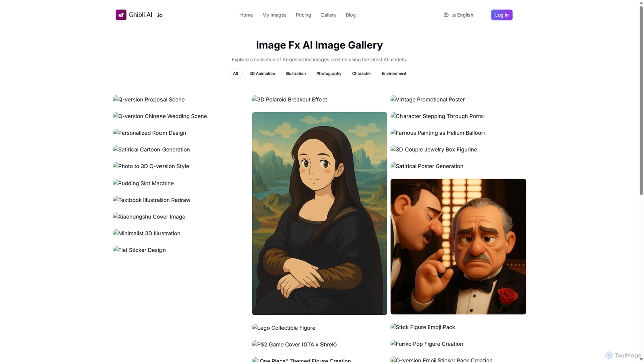This screenshot has height=362, width=644.
Task: Open Personalized Room Design item
Action: (x=149, y=133)
